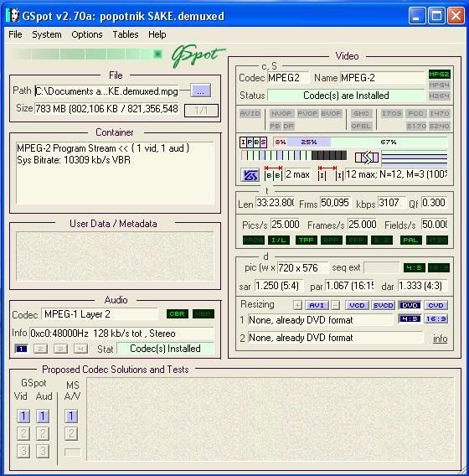Click the kbps field showing 3107
Image resolution: width=469 pixels, height=476 pixels.
click(391, 203)
